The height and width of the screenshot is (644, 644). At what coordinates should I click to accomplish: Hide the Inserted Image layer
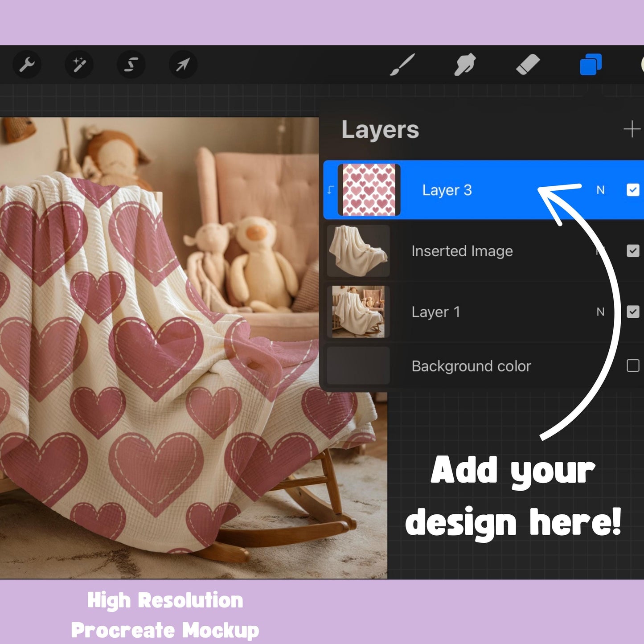point(633,251)
